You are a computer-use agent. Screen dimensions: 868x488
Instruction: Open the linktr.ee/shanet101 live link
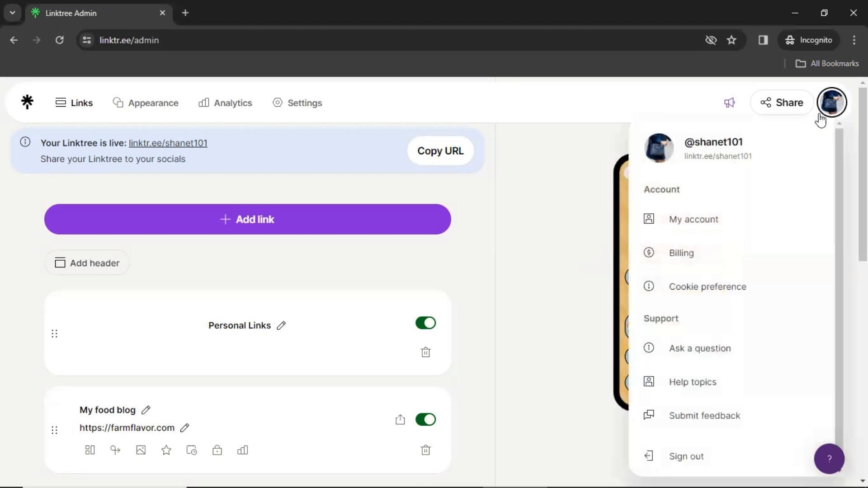coord(168,143)
